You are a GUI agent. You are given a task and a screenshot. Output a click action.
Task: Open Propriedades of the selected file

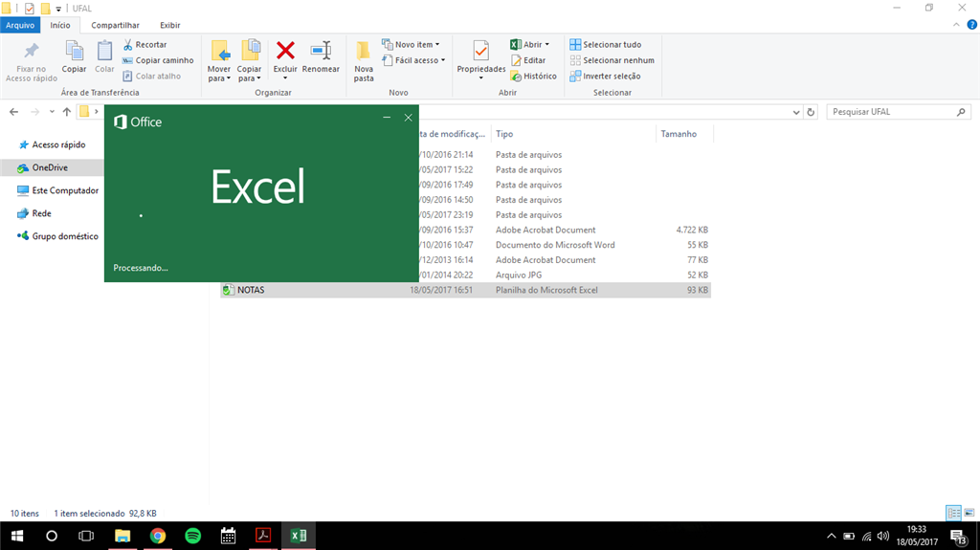coord(480,56)
